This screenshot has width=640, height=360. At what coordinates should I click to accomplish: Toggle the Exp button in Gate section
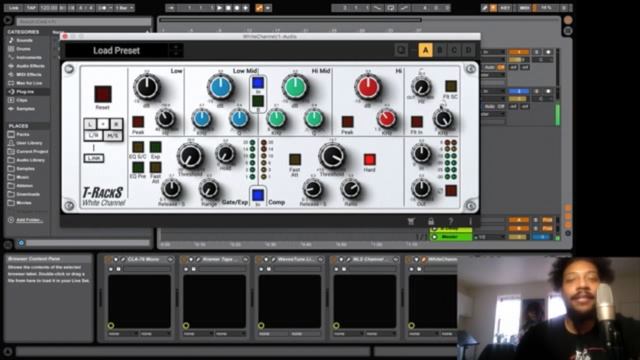point(156,147)
